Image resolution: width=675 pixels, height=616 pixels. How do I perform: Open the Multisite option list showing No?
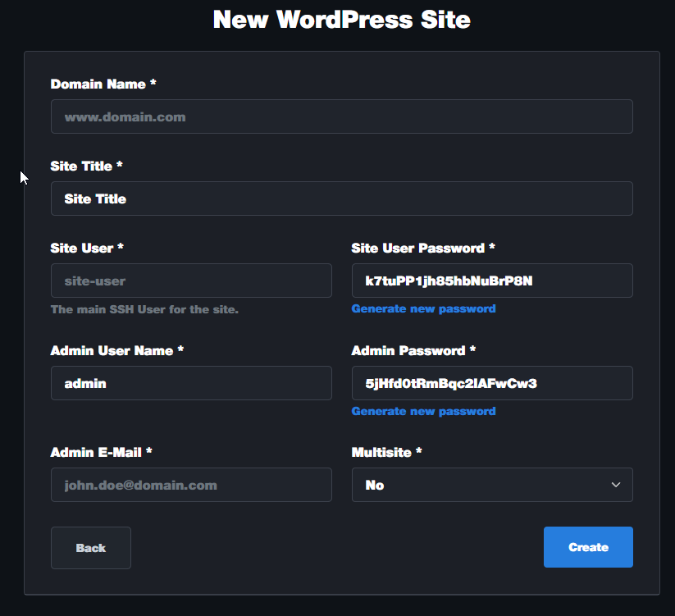[492, 485]
